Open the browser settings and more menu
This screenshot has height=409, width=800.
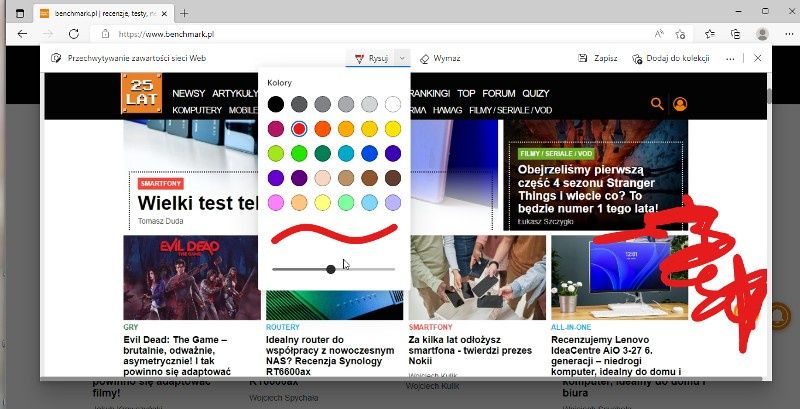pos(789,34)
